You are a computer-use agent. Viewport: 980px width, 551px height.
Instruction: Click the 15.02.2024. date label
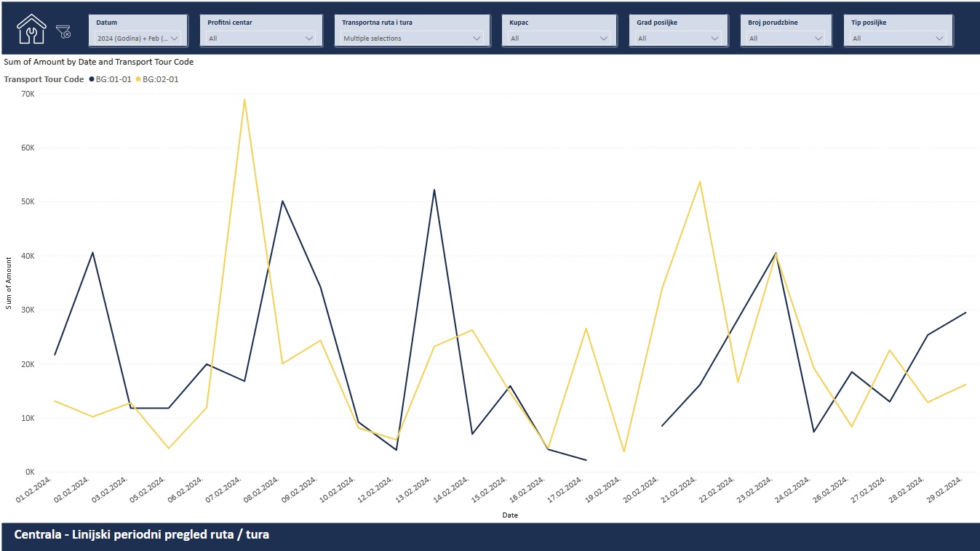coord(490,491)
